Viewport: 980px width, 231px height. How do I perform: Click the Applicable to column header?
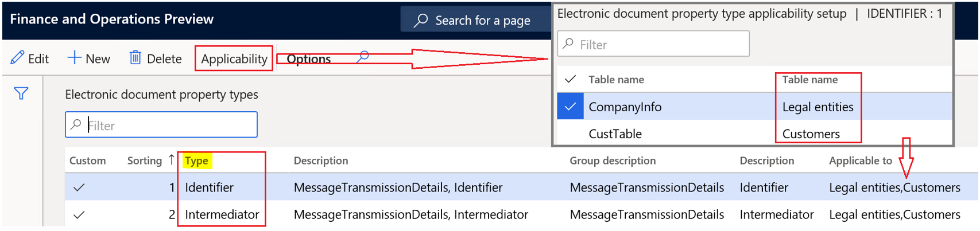click(861, 160)
